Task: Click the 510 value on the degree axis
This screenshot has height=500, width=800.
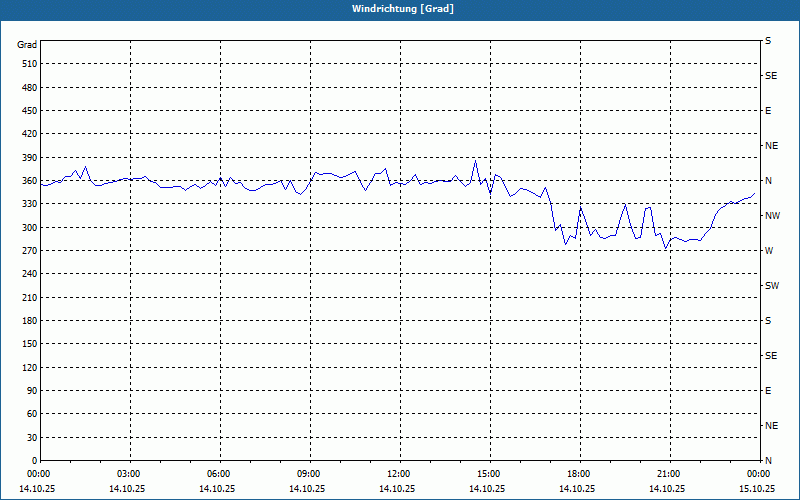Action: pyautogui.click(x=30, y=64)
